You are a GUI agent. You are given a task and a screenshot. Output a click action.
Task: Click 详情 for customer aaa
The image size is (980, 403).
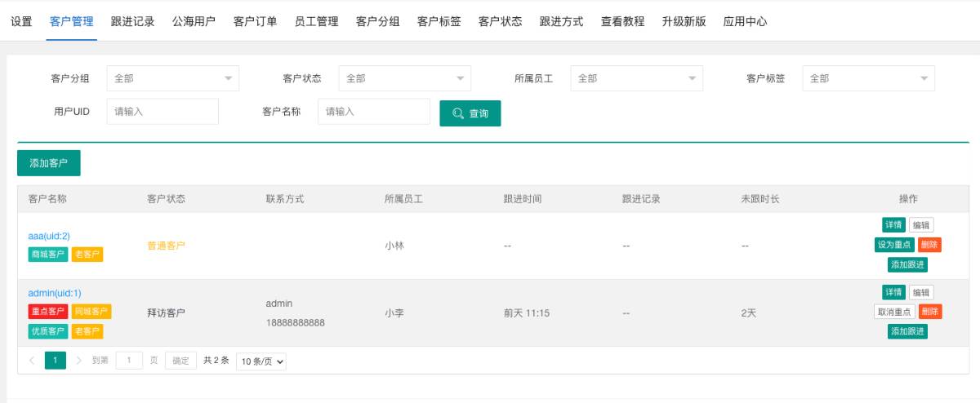coord(893,225)
